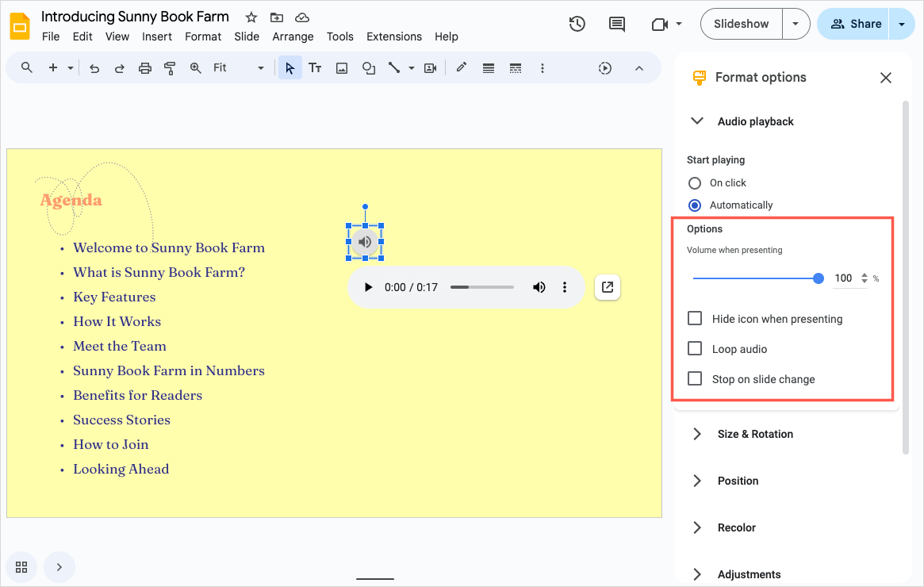Screen dimensions: 924x587
Task: Click the Share button
Action: point(853,24)
